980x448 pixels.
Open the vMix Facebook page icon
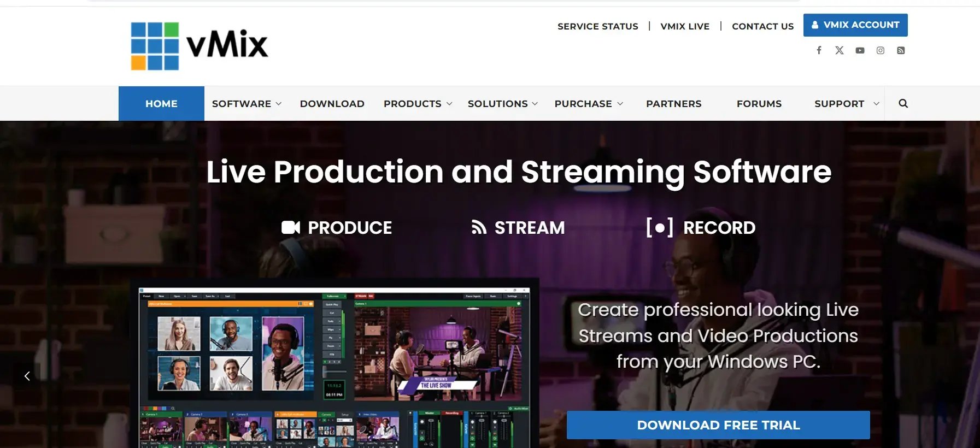pyautogui.click(x=819, y=50)
